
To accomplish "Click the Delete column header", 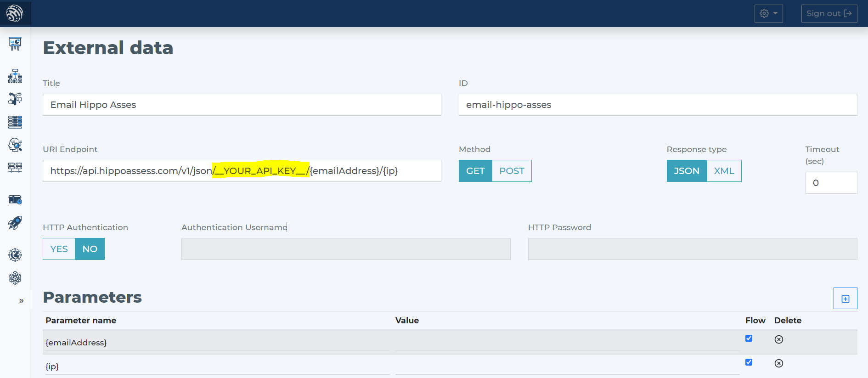I will click(788, 321).
